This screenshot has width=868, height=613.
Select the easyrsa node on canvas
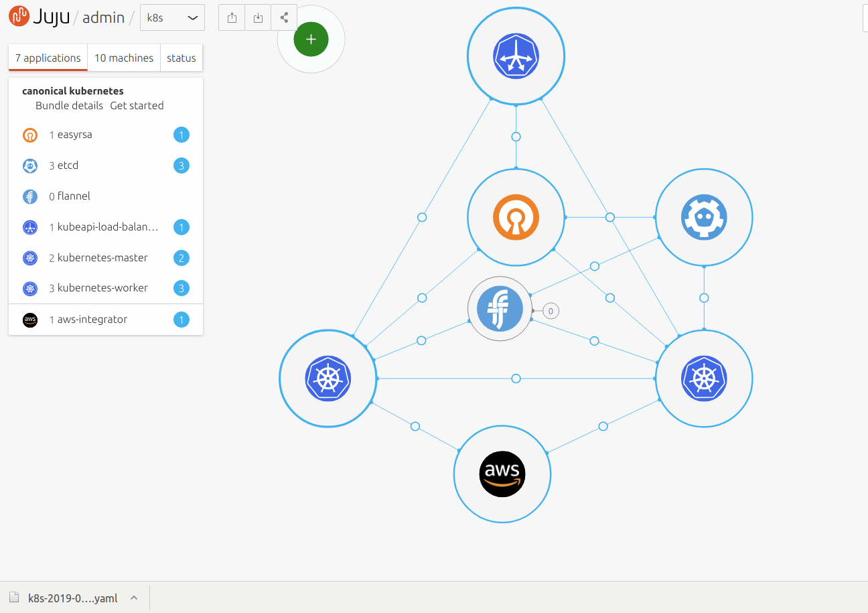point(516,217)
